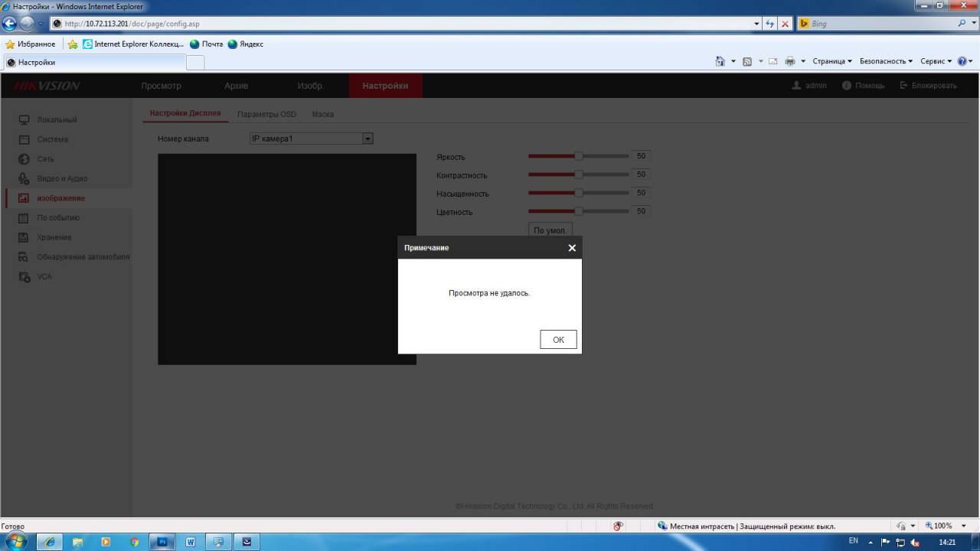Switch to the Просмотр tab
The width and height of the screenshot is (980, 551).
(161, 86)
